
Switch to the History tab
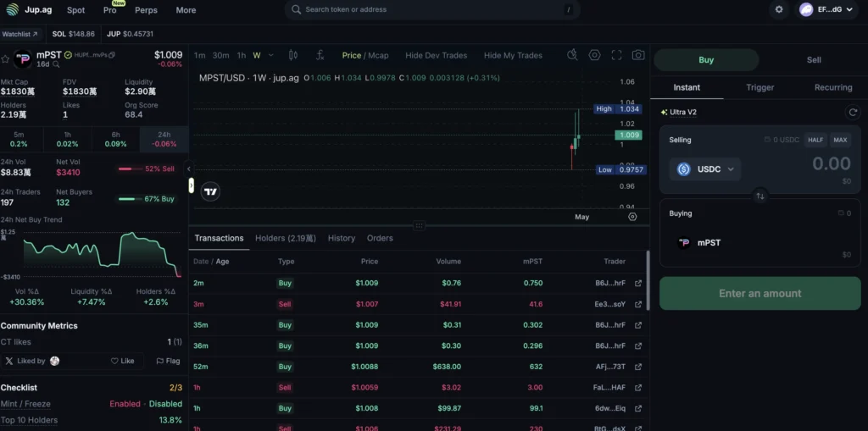click(342, 238)
